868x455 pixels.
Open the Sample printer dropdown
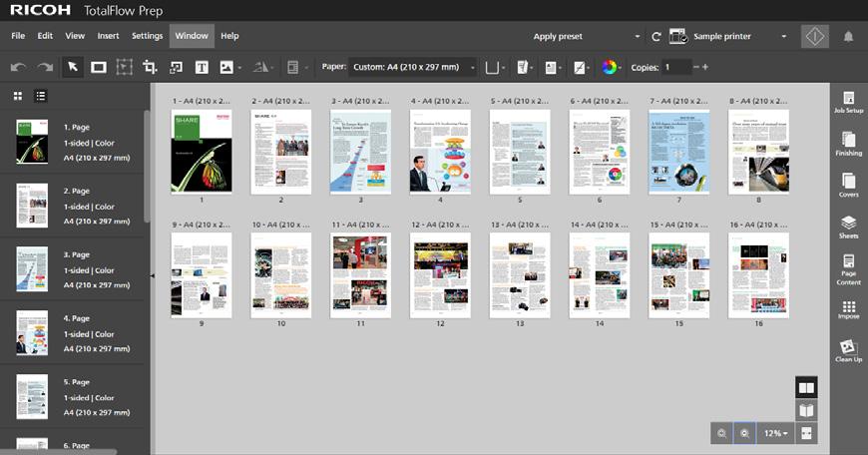[740, 37]
